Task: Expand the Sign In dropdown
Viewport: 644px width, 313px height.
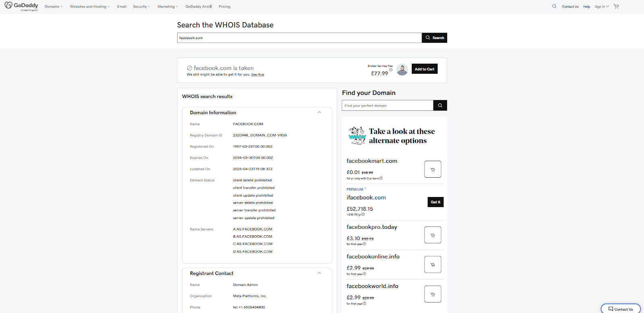Action: [602, 7]
